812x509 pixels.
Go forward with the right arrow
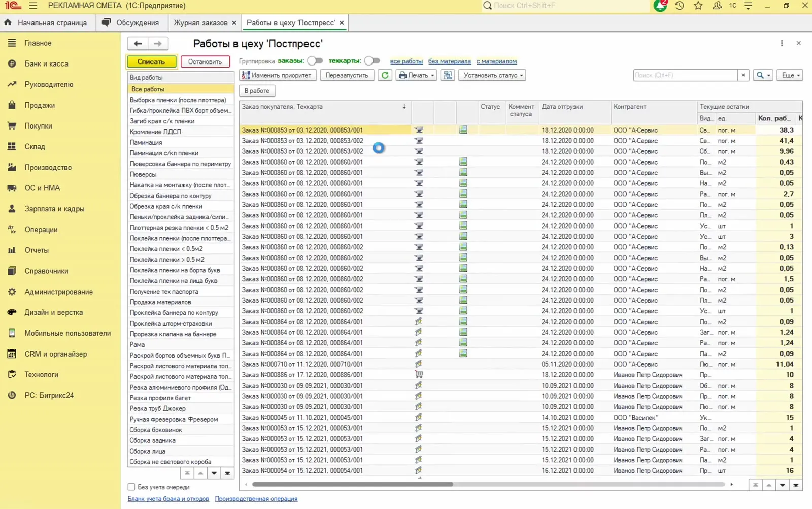click(158, 44)
